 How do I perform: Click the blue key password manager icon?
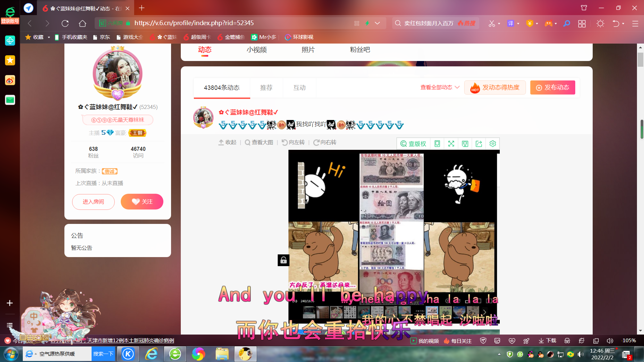[567, 23]
